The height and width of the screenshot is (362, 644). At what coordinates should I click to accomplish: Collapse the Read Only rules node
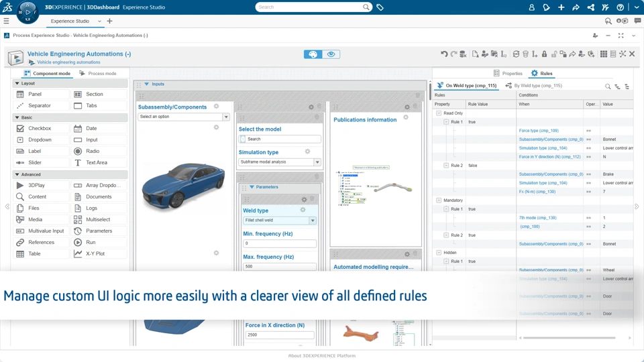(x=439, y=113)
